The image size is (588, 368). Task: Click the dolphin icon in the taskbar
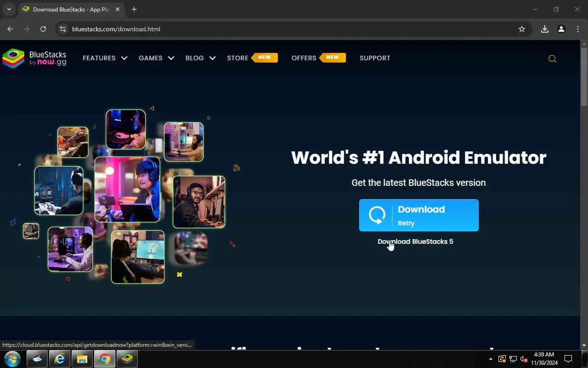point(37,359)
